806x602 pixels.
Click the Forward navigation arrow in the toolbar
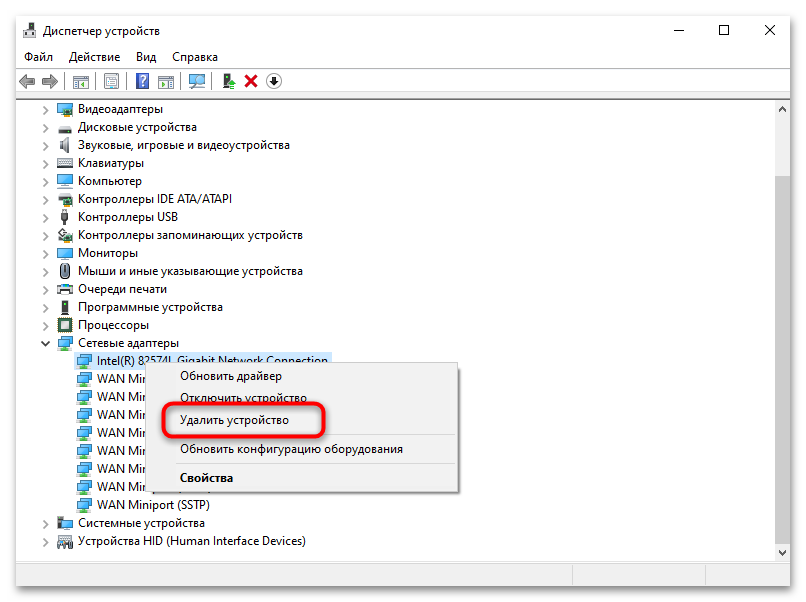pos(48,81)
